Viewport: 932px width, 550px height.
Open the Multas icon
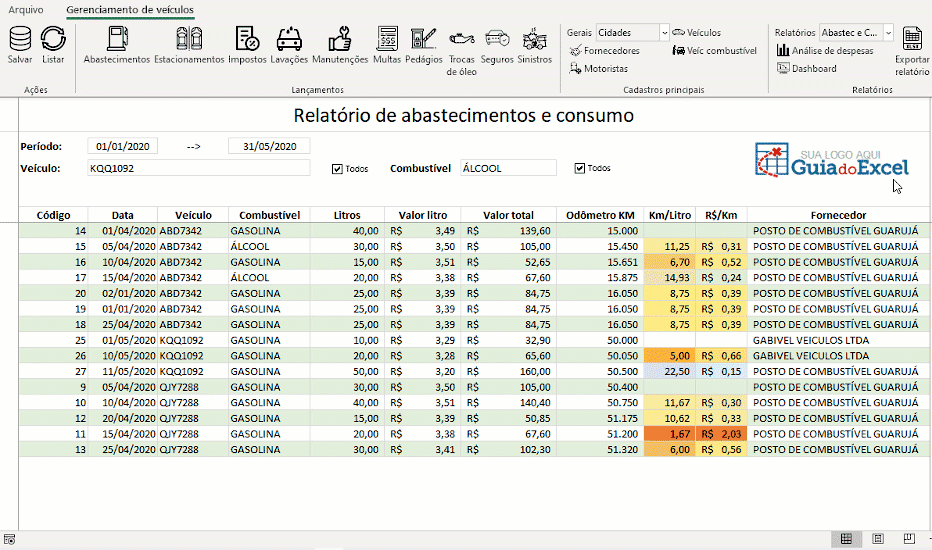tap(387, 40)
